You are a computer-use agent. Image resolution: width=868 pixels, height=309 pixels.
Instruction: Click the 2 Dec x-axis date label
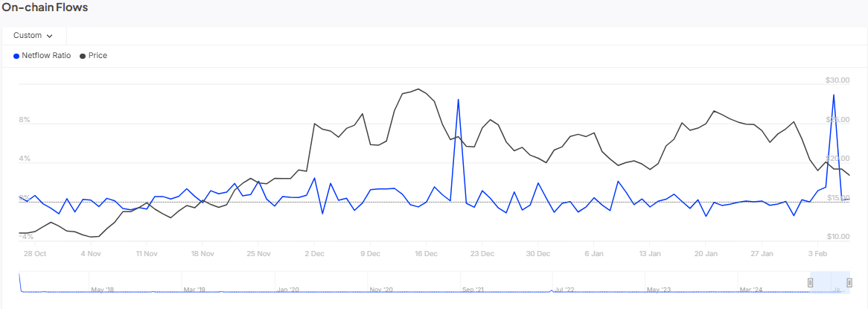pyautogui.click(x=313, y=253)
